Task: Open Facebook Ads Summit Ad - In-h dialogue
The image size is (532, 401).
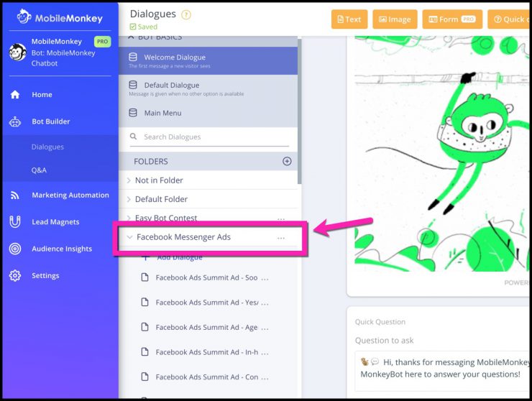Action: click(207, 352)
